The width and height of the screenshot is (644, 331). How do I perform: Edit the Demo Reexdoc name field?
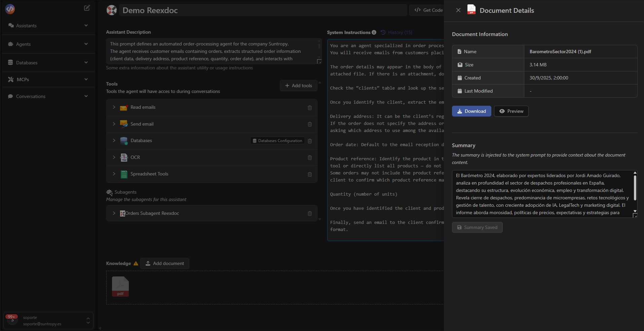click(263, 10)
